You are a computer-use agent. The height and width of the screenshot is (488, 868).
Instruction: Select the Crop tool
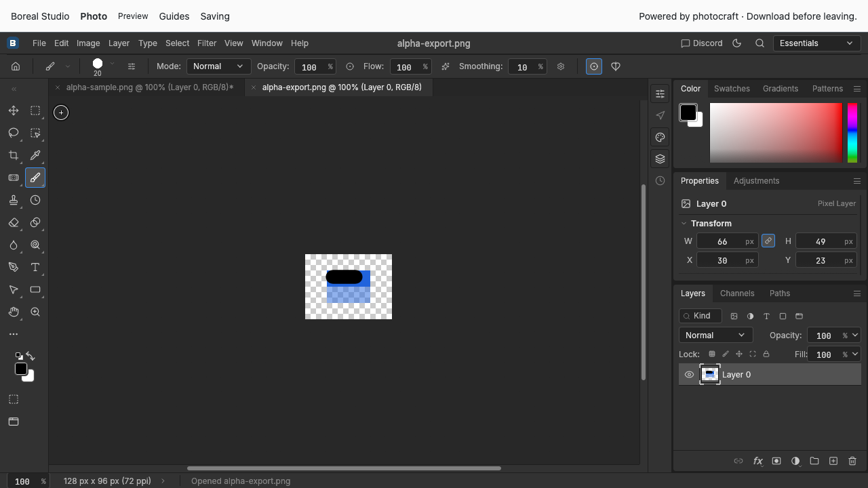point(14,155)
